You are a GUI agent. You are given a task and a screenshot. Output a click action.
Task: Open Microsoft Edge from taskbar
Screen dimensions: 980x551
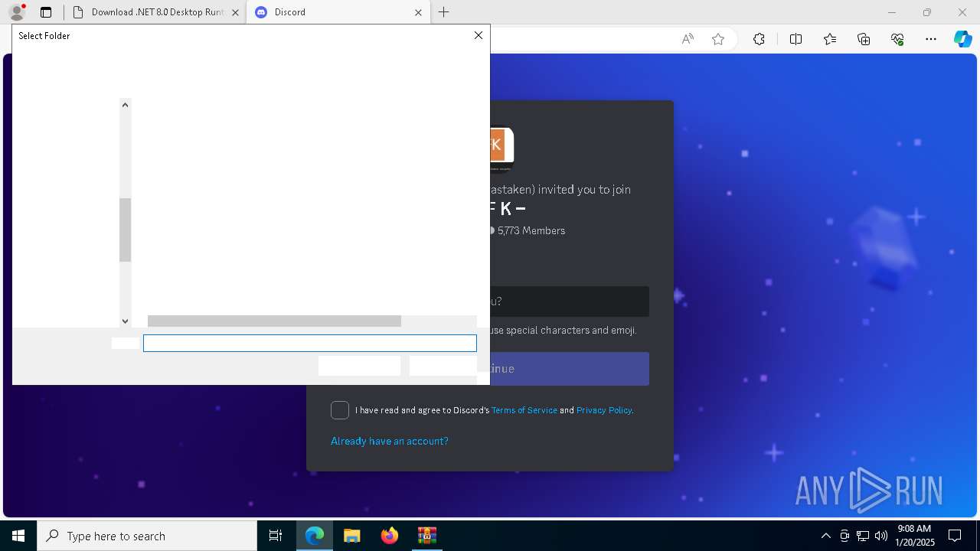[315, 536]
